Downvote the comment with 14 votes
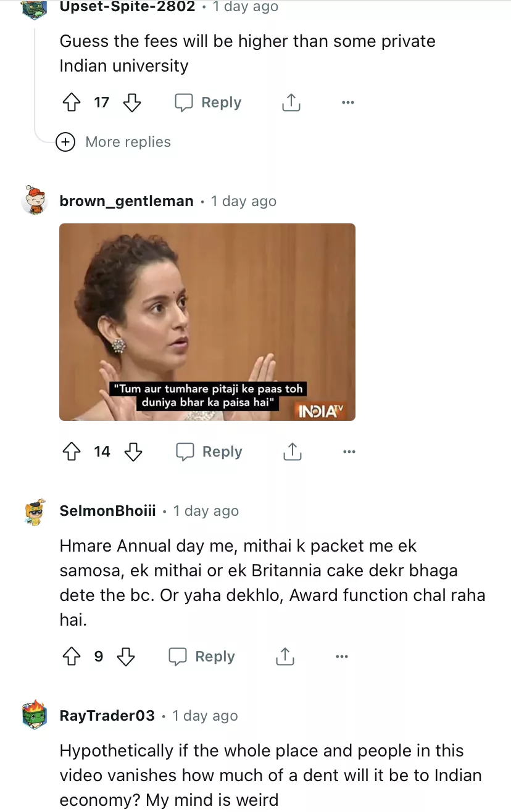 [133, 452]
